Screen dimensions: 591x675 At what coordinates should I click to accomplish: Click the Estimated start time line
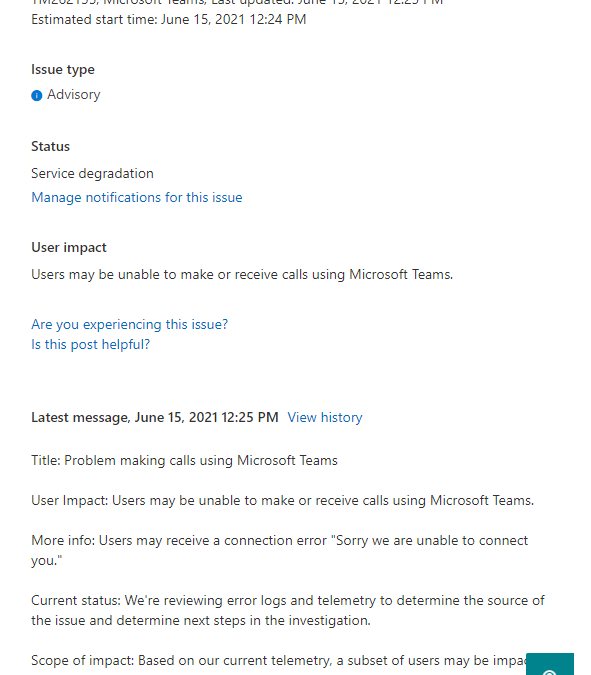tap(168, 19)
